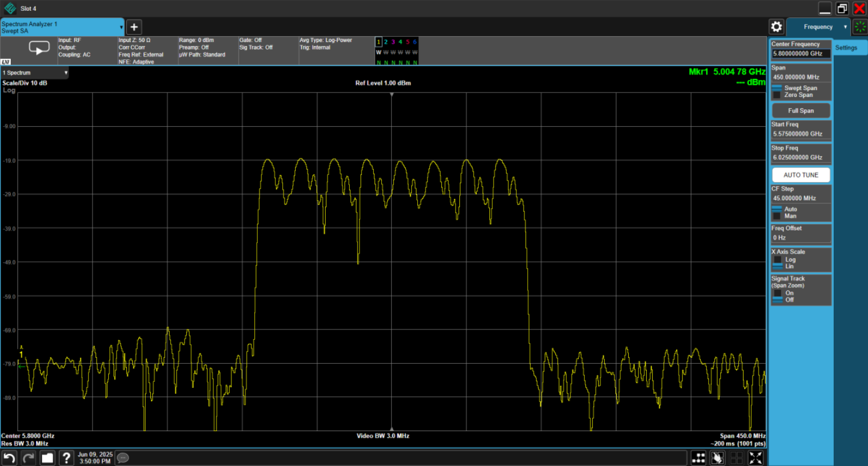Click the green sweep activity spinner icon
Image resolution: width=868 pixels, height=466 pixels.
(860, 27)
